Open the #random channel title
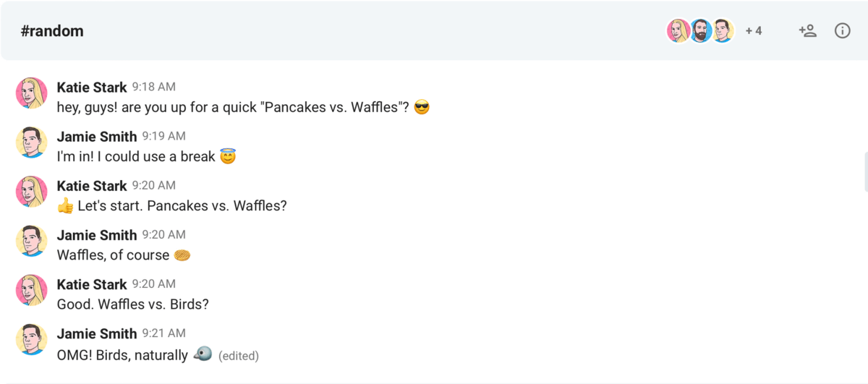868x384 pixels. (x=52, y=31)
